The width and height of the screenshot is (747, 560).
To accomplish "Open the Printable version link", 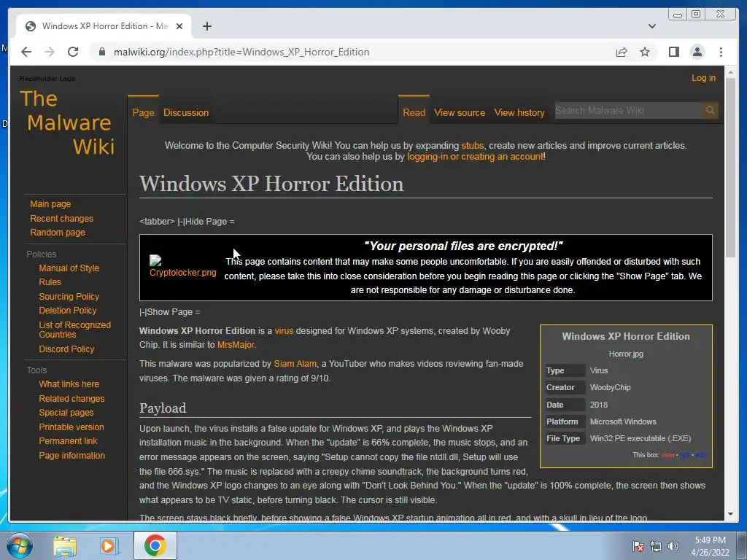I will pyautogui.click(x=71, y=427).
